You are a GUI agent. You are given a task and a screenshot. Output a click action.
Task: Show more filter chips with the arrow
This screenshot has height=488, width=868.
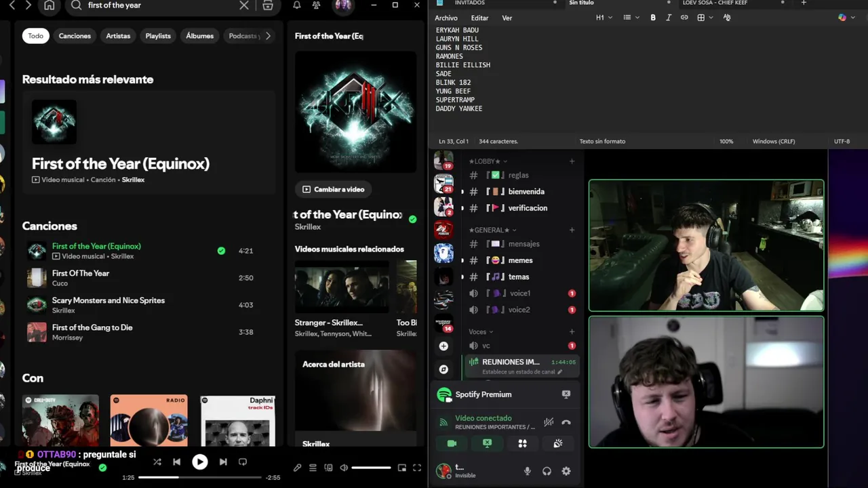(x=268, y=36)
